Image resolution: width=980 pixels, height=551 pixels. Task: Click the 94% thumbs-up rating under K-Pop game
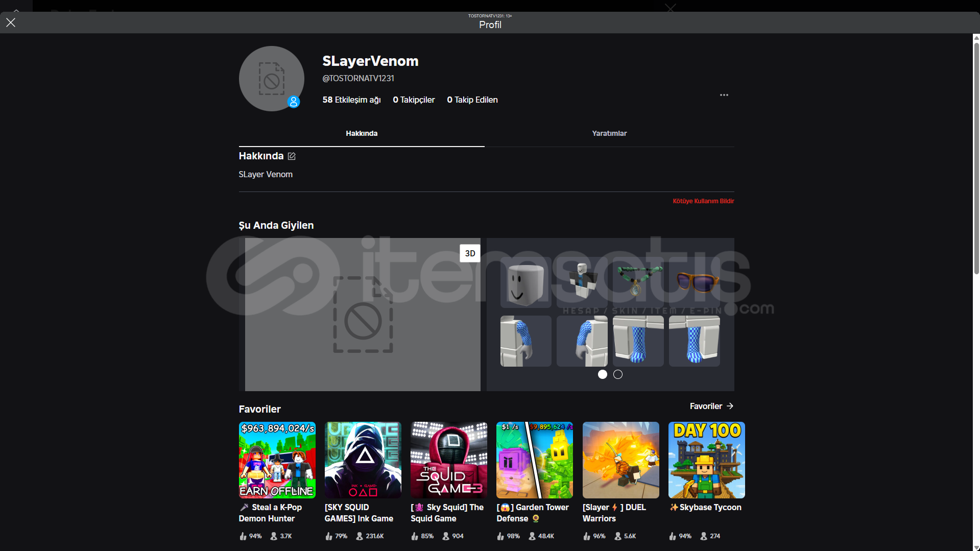[250, 536]
